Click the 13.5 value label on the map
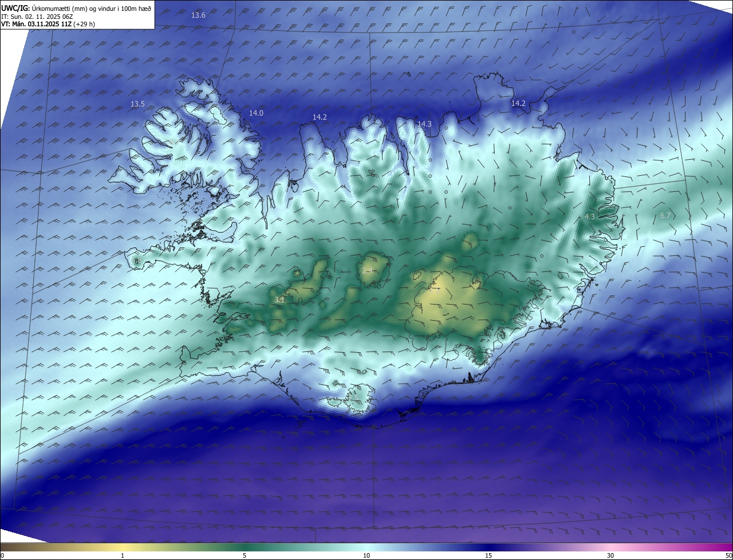733x560 pixels. (x=137, y=104)
